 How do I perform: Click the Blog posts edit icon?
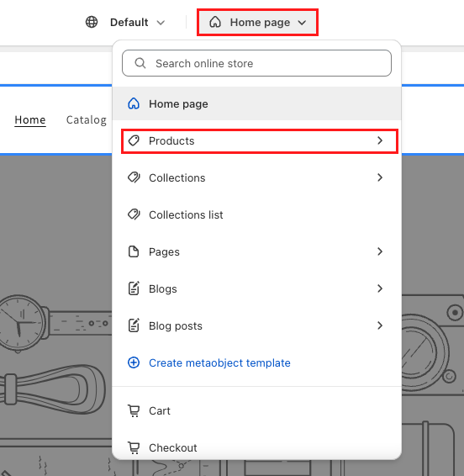[134, 325]
